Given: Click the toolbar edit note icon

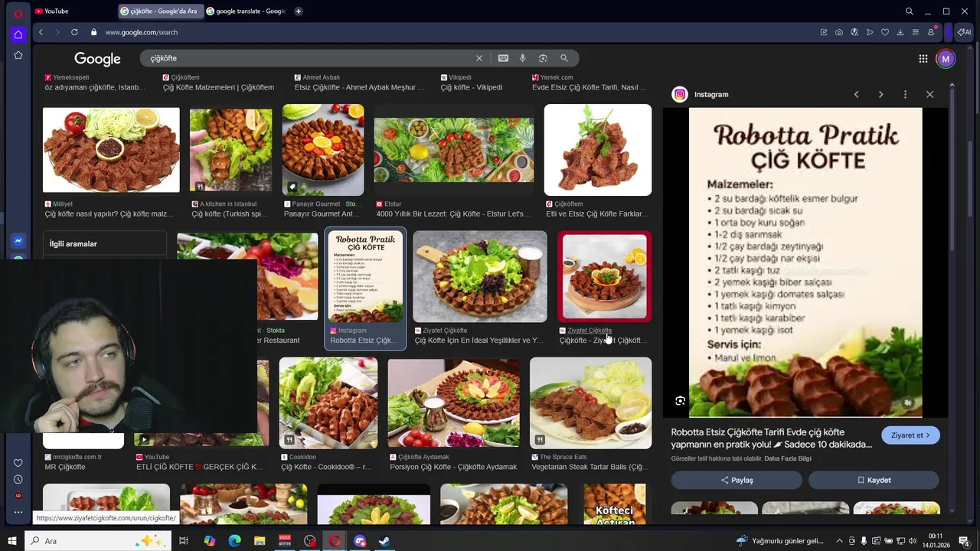Looking at the screenshot, I should [x=824, y=32].
